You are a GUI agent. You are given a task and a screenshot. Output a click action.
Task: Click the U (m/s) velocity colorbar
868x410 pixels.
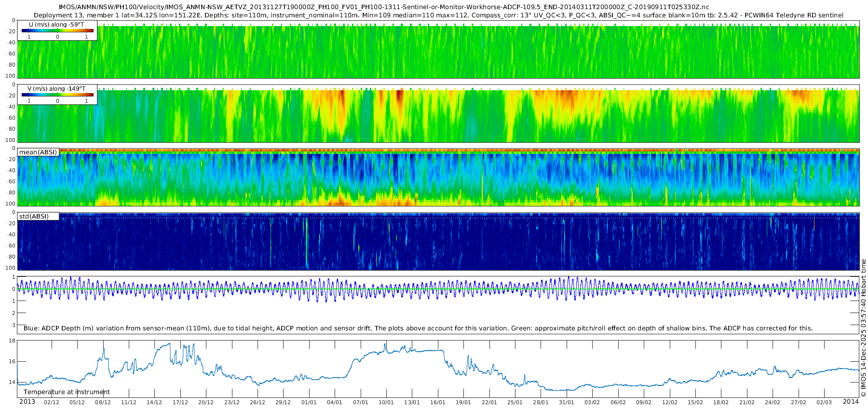click(57, 30)
